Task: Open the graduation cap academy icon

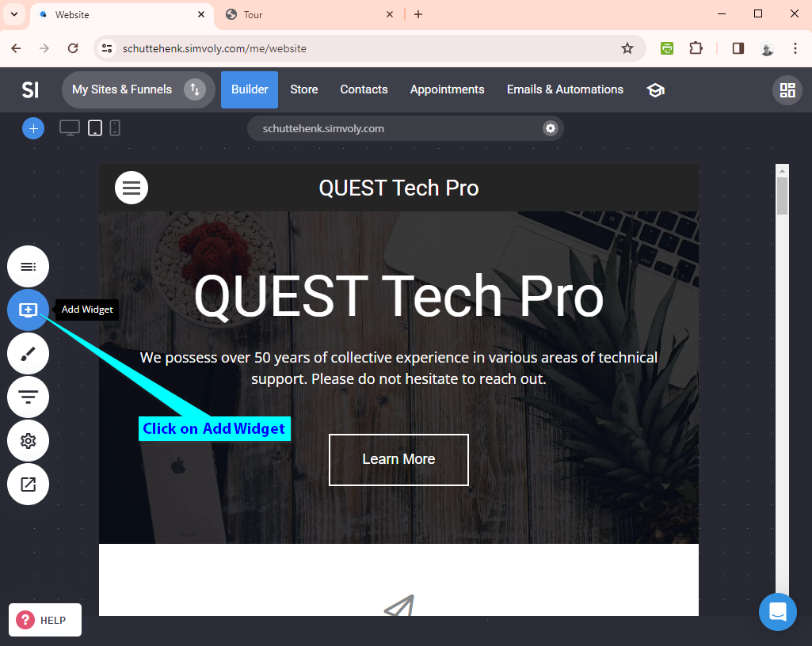Action: [655, 90]
